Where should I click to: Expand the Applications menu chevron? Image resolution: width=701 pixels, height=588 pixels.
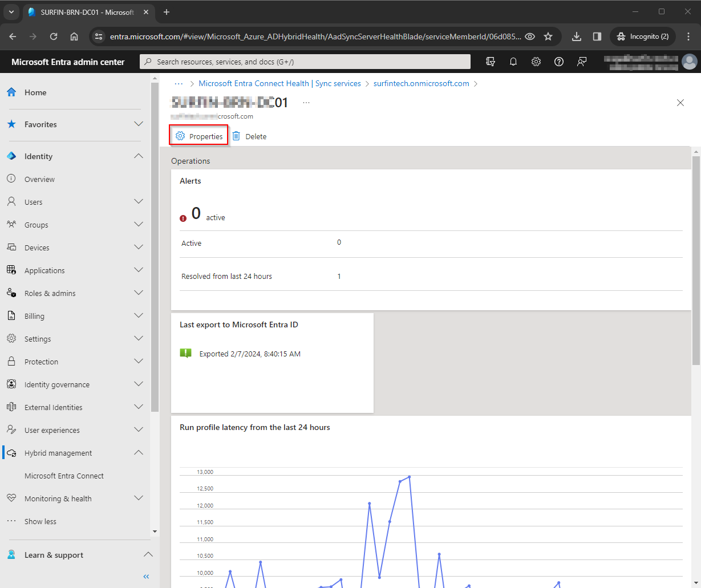(x=139, y=270)
